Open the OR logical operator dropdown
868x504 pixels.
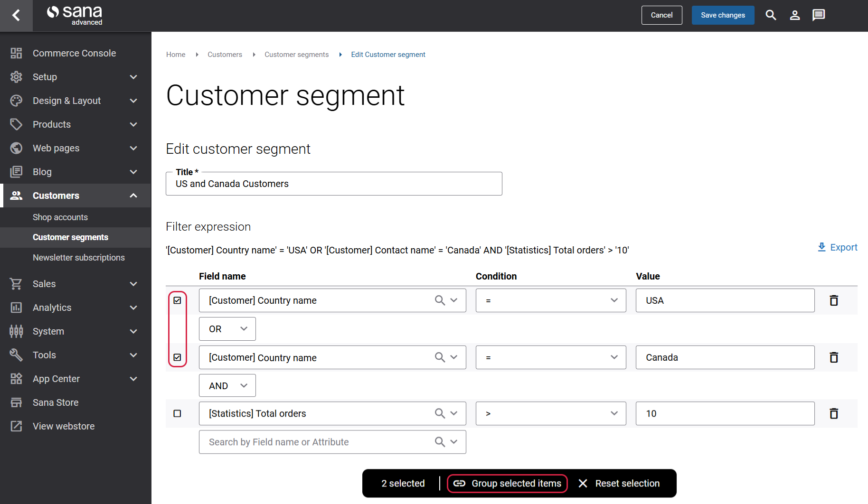tap(227, 329)
